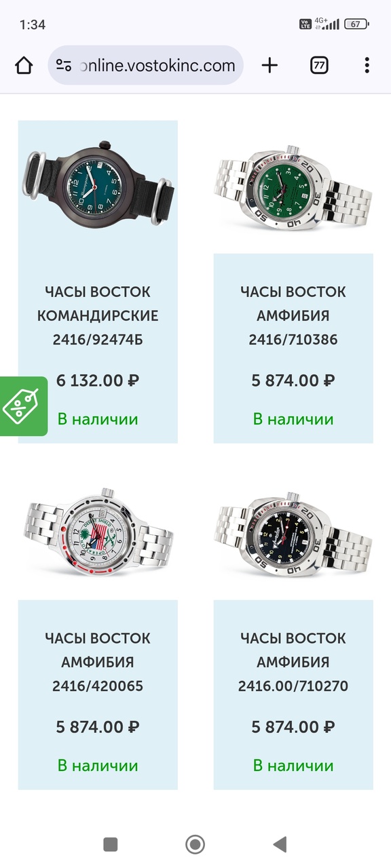Tap the Android recent apps square button
The image size is (391, 868).
coord(111,844)
